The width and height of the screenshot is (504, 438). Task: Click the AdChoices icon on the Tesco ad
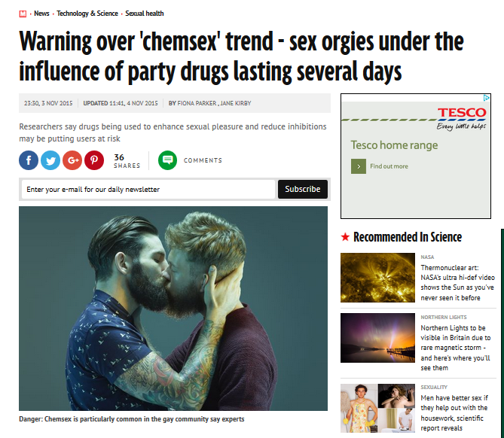(x=487, y=98)
